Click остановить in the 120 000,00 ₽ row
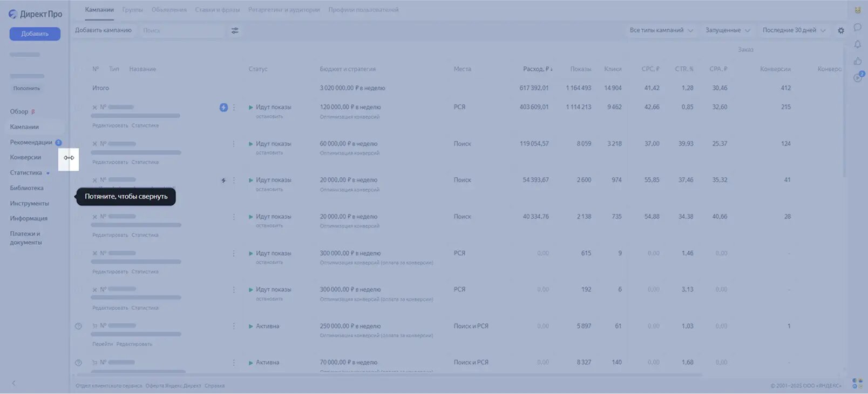Image resolution: width=868 pixels, height=394 pixels. pyautogui.click(x=269, y=117)
